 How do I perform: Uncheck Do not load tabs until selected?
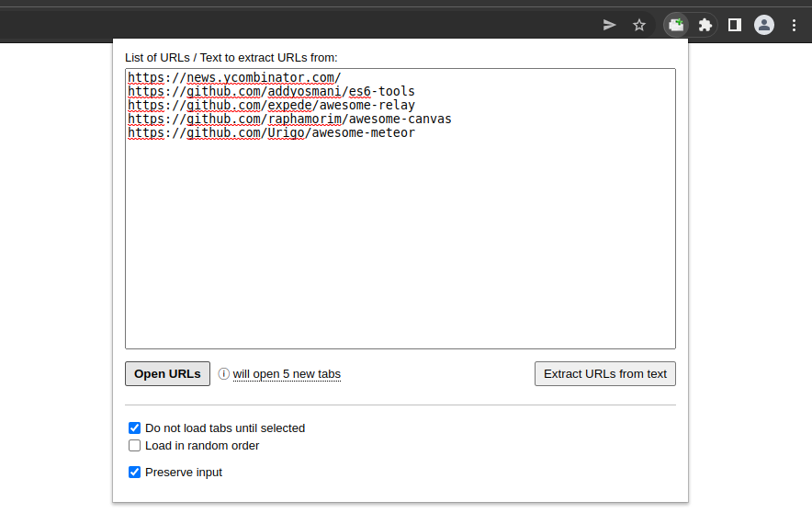(135, 428)
